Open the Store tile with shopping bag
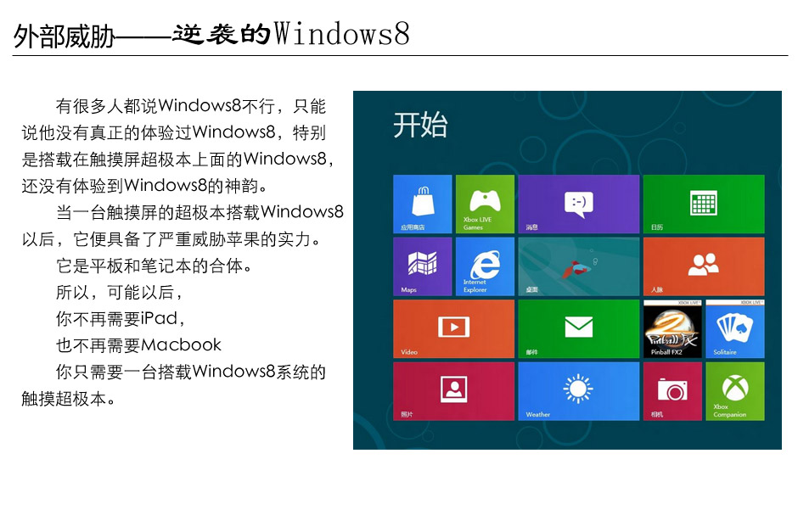The width and height of the screenshot is (798, 532). pyautogui.click(x=422, y=204)
